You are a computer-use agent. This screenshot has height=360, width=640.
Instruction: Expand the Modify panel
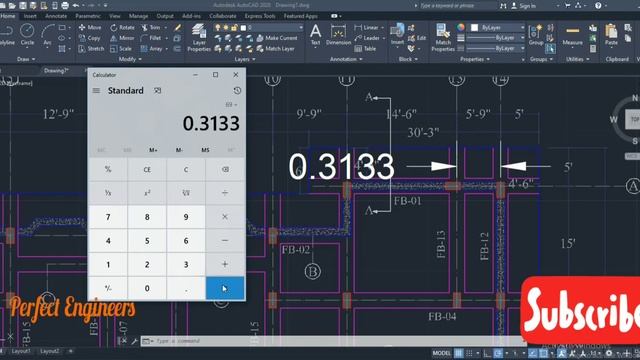(130, 59)
